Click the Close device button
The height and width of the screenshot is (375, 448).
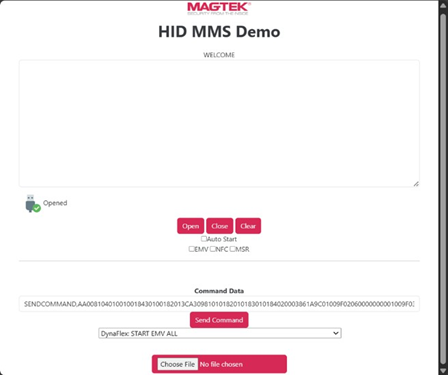219,226
